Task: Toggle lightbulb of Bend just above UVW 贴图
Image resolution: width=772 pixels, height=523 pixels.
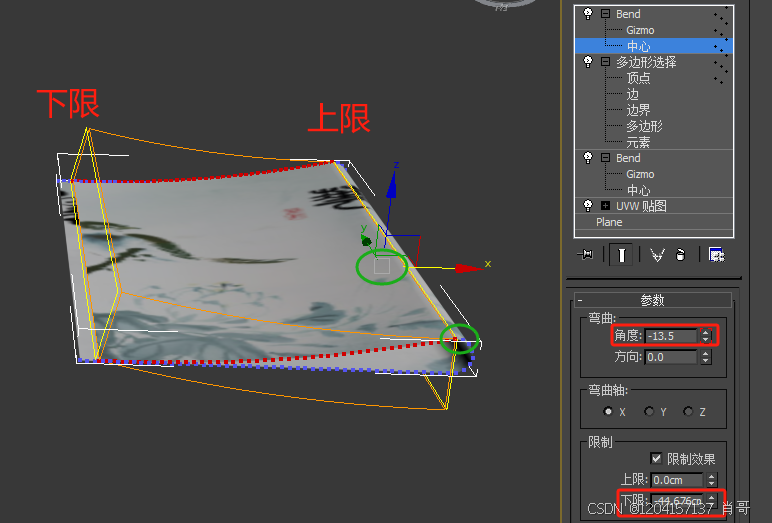Action: 588,158
